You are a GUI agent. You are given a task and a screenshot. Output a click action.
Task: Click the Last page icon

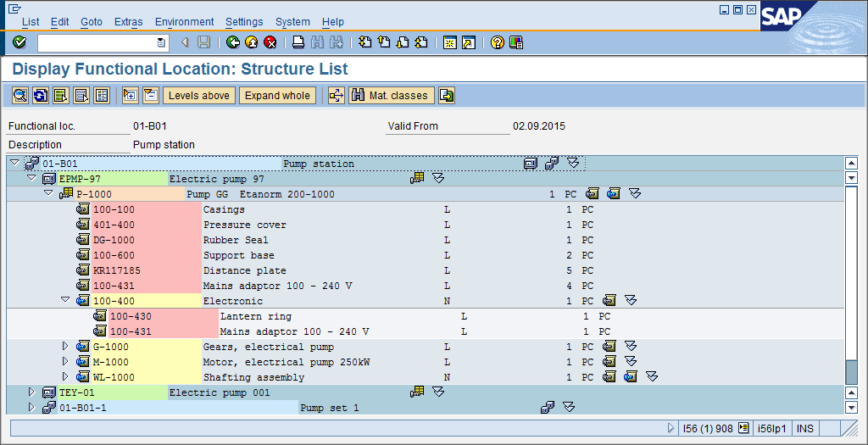(x=421, y=42)
